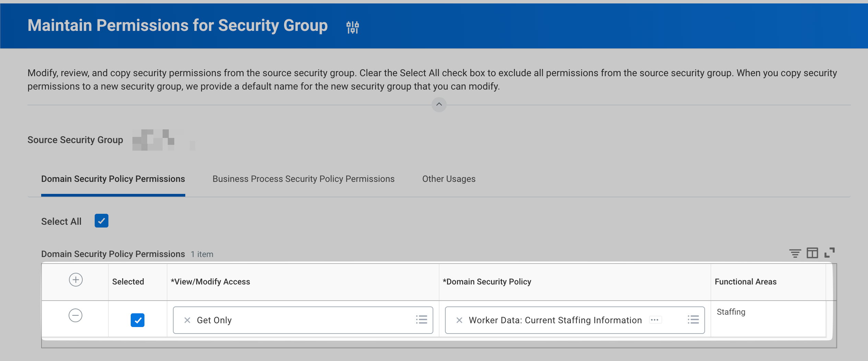Open the Other Usages tab
The width and height of the screenshot is (868, 361).
pos(449,179)
